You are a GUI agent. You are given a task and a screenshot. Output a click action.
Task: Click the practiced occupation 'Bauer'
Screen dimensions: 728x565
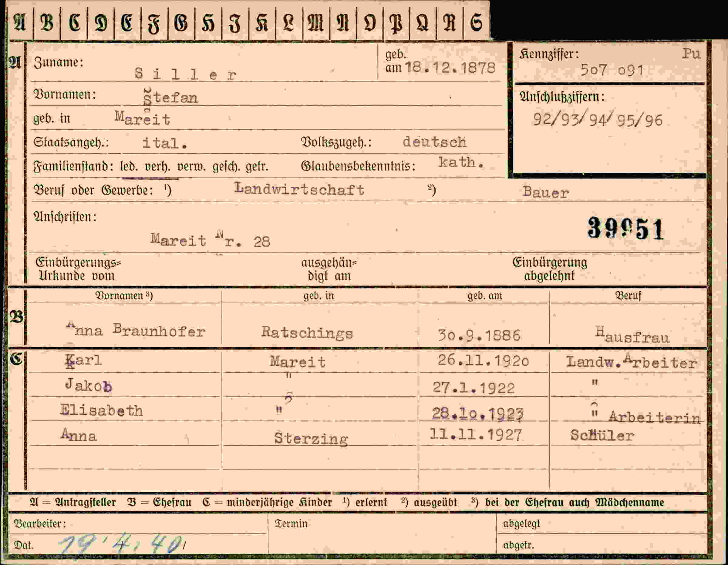pos(546,192)
